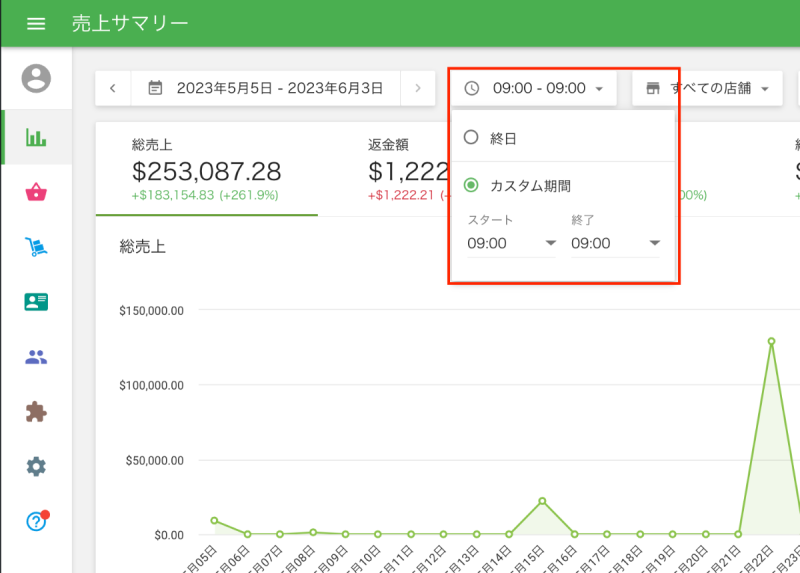Viewport: 800px width, 573px height.
Task: Collapse the 09:00 - 09:00 time filter
Action: (x=534, y=88)
